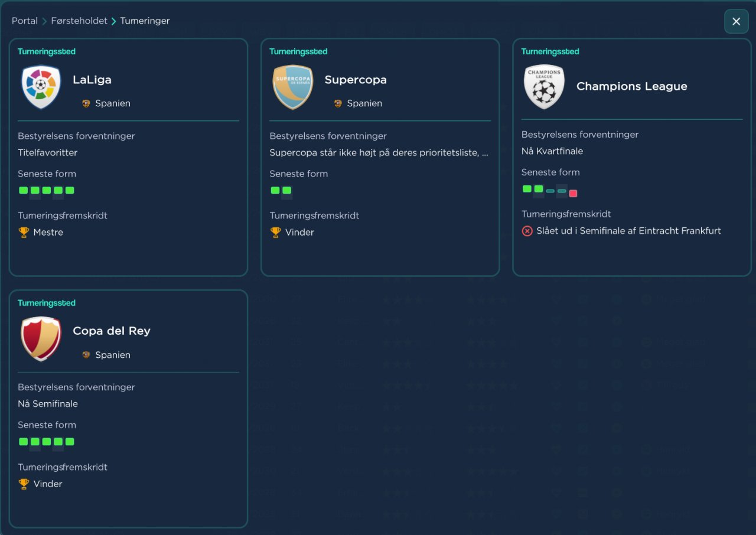Click the LaLiga competition logo
The image size is (756, 535).
41,87
